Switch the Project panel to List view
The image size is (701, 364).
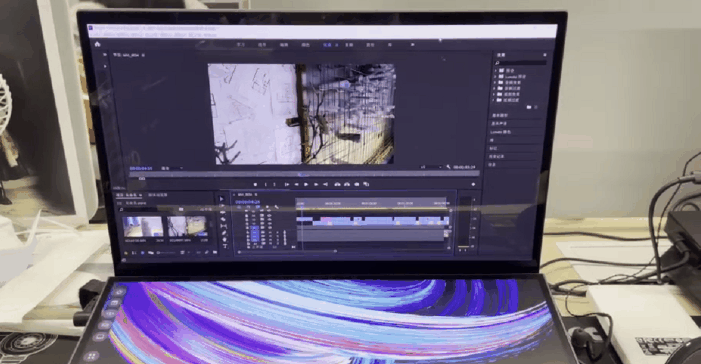(134, 253)
